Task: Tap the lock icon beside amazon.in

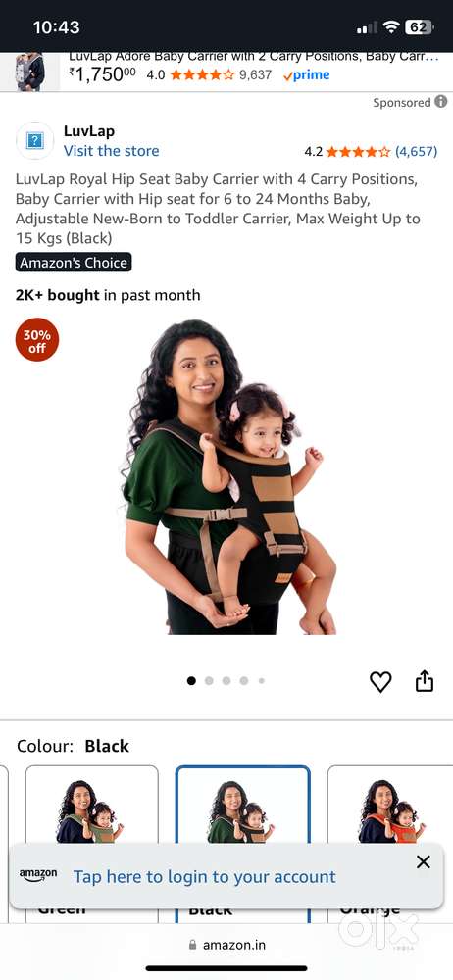Action: pos(193,945)
